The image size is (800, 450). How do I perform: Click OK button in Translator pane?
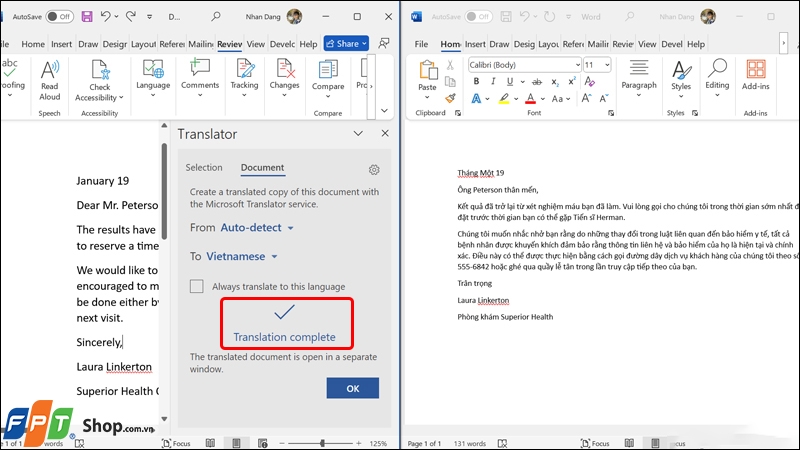click(353, 388)
